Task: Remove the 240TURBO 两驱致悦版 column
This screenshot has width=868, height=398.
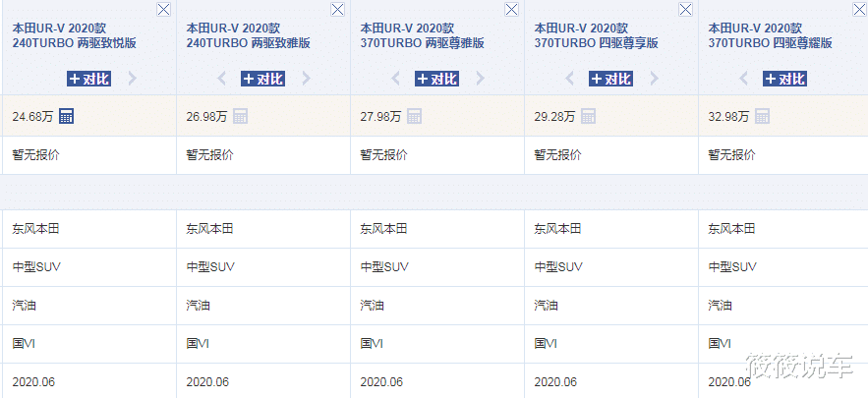Action: 163,9
